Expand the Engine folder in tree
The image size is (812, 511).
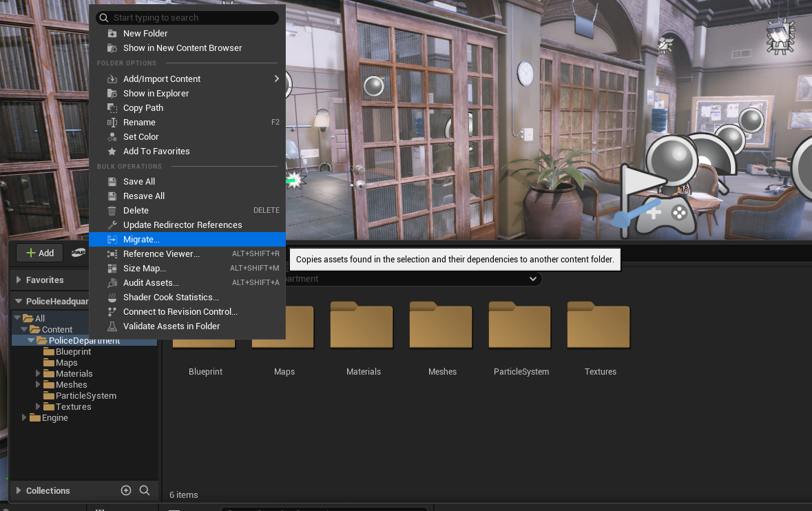[x=24, y=418]
